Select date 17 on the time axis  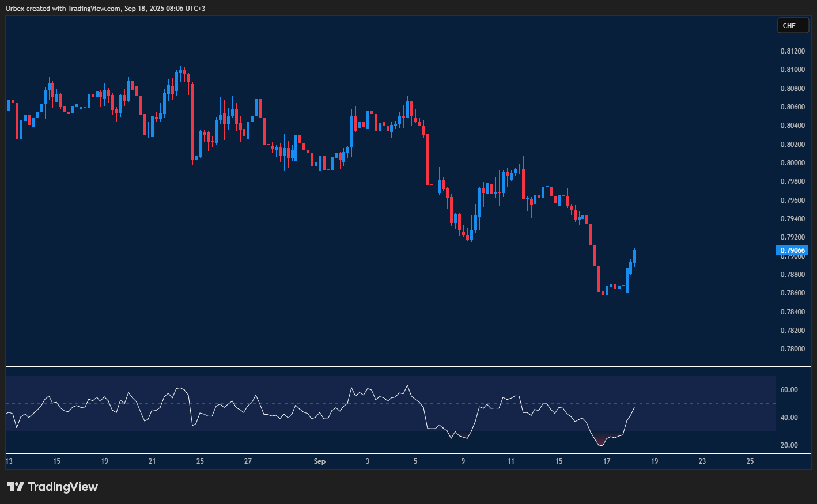pos(607,461)
